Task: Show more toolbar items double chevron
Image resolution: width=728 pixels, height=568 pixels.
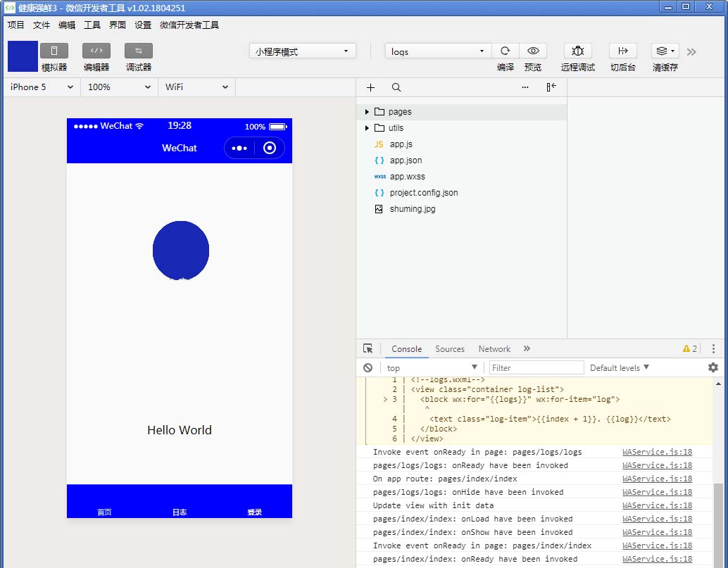Action: coord(691,51)
